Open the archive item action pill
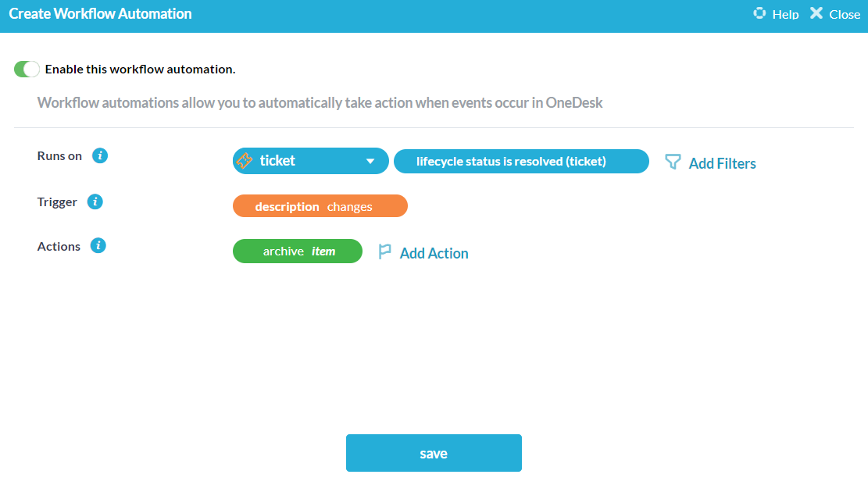This screenshot has height=485, width=868. click(298, 251)
